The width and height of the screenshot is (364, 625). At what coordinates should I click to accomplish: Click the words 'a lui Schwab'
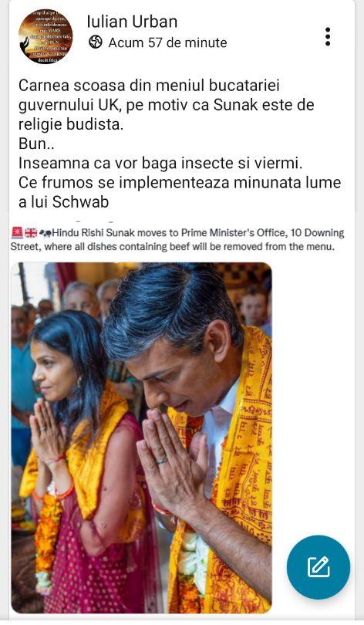tap(64, 202)
